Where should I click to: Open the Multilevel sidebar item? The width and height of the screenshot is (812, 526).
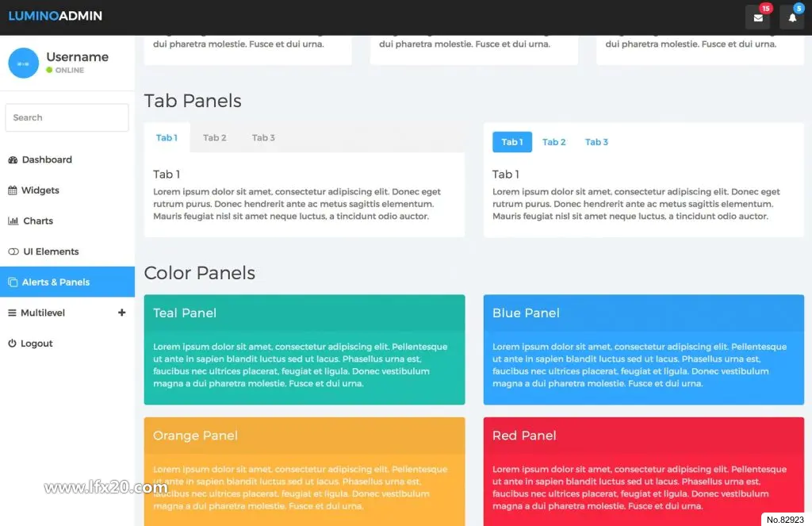[67, 313]
